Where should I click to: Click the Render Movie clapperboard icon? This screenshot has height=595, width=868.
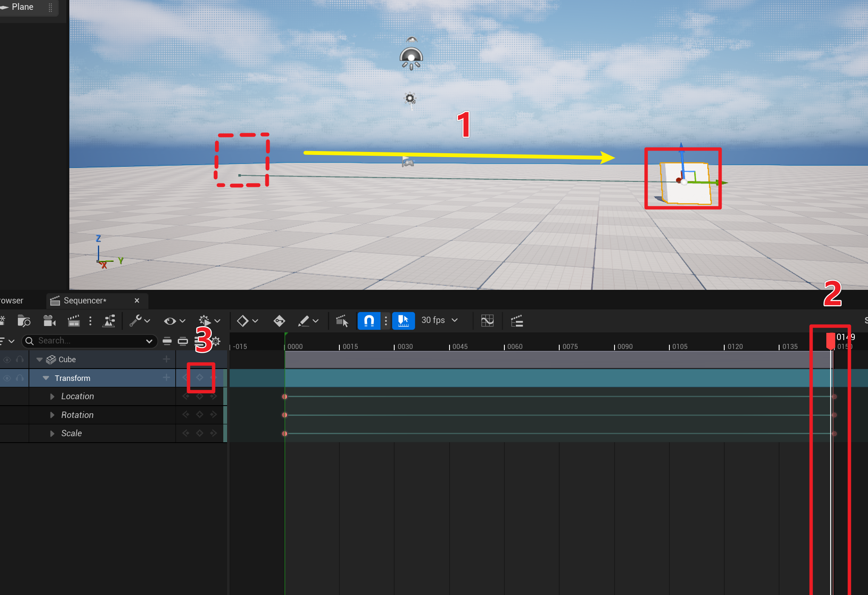(74, 321)
